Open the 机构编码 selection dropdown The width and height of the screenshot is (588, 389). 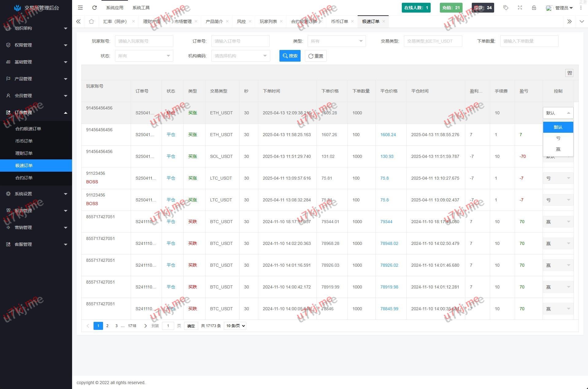pos(240,56)
